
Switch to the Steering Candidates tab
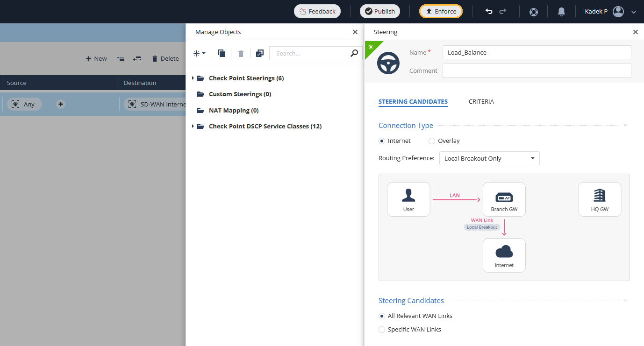[x=413, y=101]
